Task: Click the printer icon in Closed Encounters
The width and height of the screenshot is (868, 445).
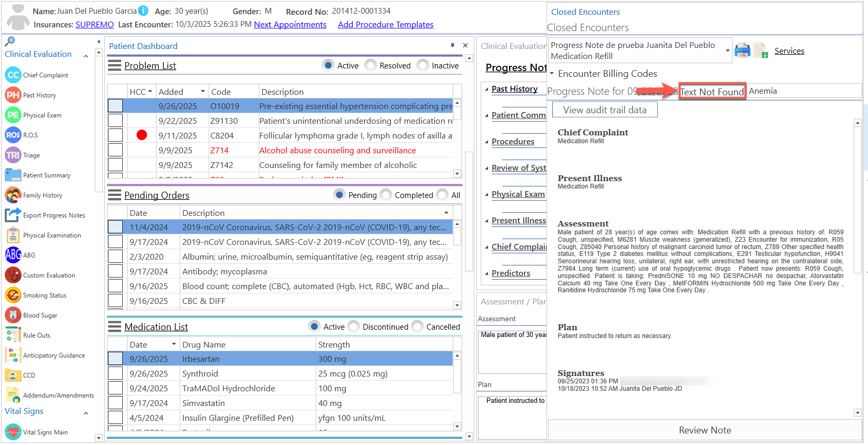Action: pos(743,51)
